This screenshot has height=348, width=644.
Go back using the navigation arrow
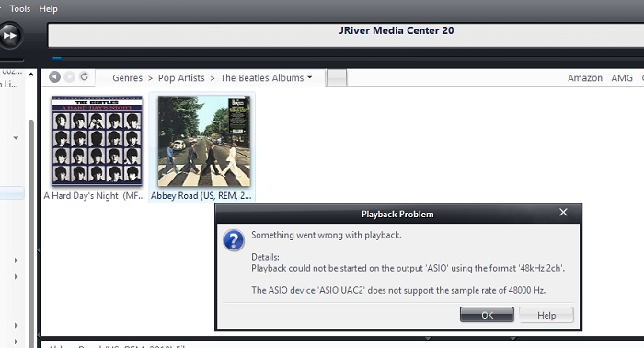[54, 76]
